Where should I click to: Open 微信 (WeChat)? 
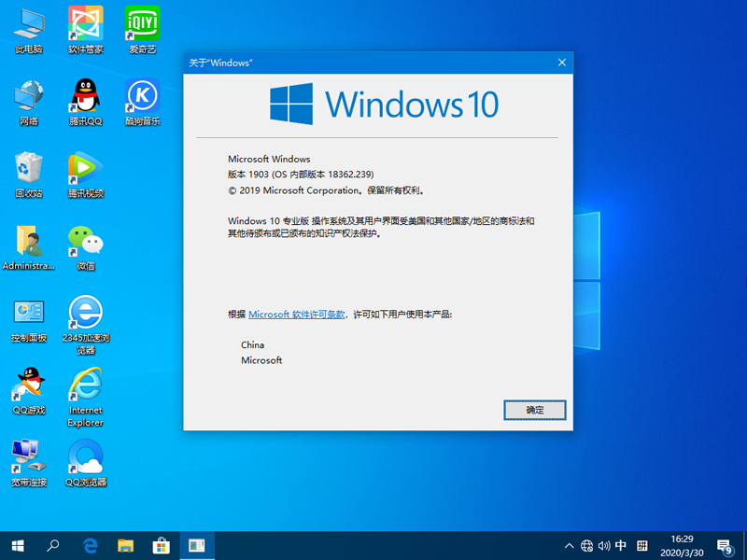tap(84, 238)
